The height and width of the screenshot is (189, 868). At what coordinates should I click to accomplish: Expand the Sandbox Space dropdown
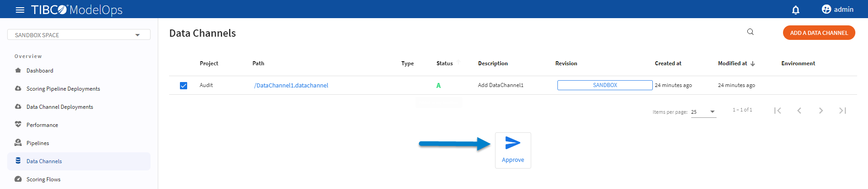click(x=137, y=35)
